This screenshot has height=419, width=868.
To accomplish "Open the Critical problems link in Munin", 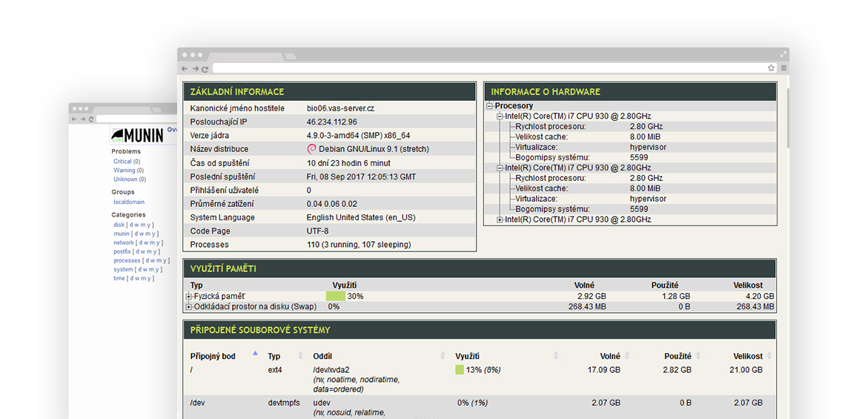I will [122, 161].
